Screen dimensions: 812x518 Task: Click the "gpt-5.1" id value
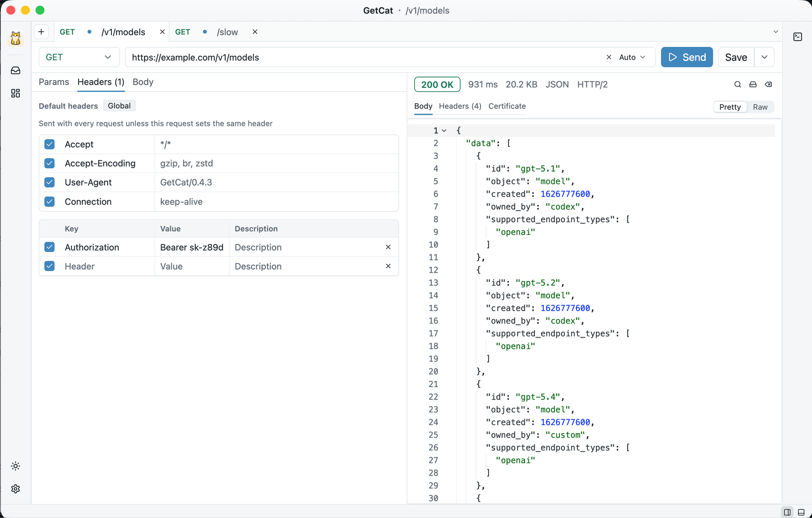538,169
